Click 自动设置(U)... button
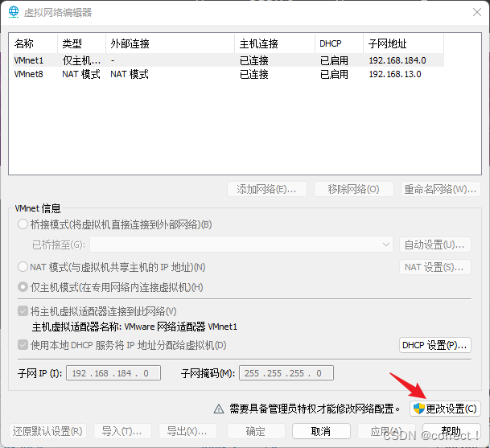 [x=435, y=245]
